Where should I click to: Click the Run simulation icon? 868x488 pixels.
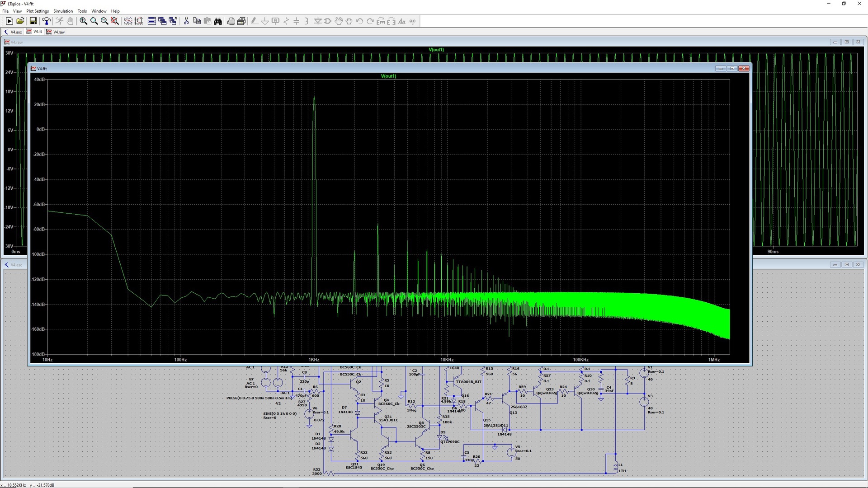point(9,21)
